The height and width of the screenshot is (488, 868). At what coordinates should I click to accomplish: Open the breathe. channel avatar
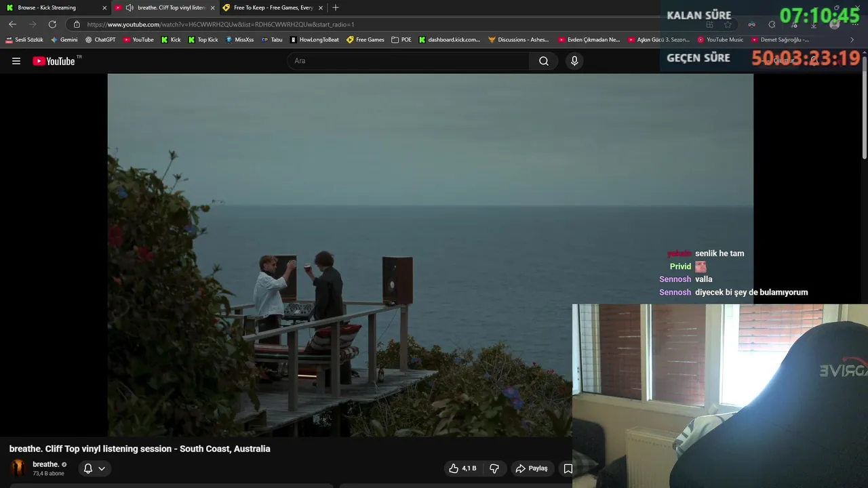point(18,468)
